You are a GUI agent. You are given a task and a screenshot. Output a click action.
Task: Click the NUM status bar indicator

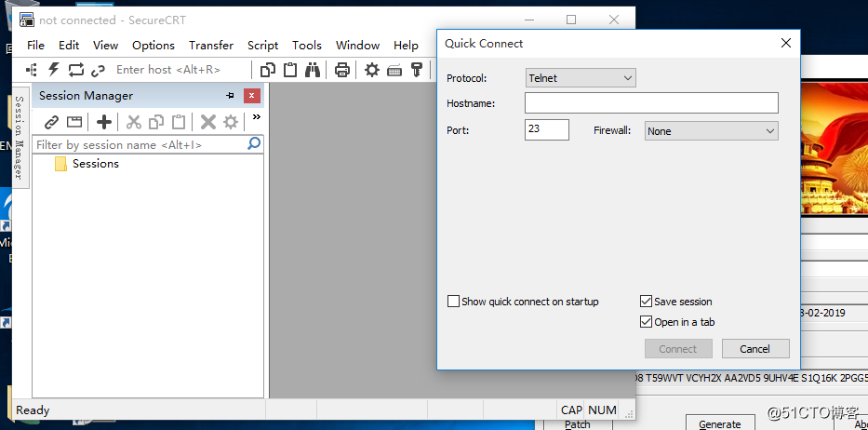pyautogui.click(x=602, y=410)
